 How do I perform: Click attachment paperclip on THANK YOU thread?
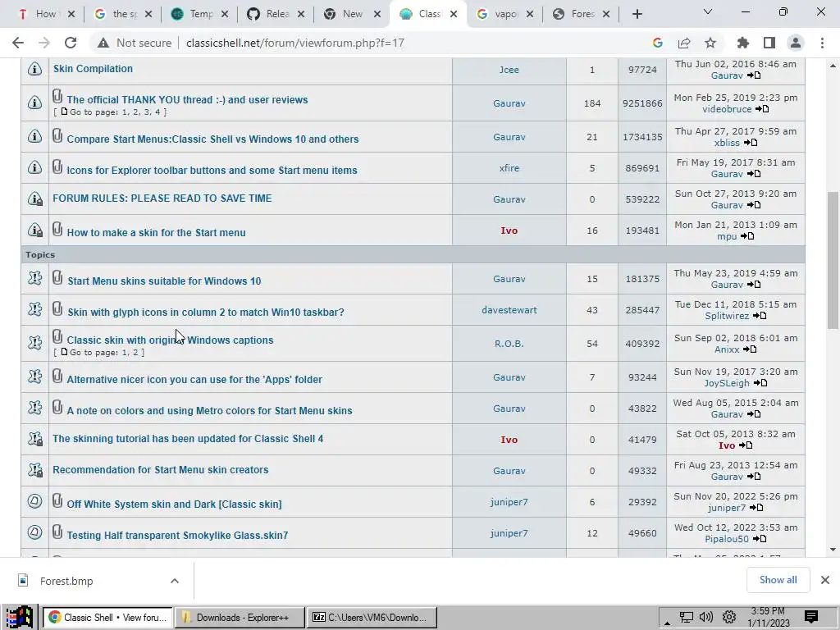pos(57,97)
